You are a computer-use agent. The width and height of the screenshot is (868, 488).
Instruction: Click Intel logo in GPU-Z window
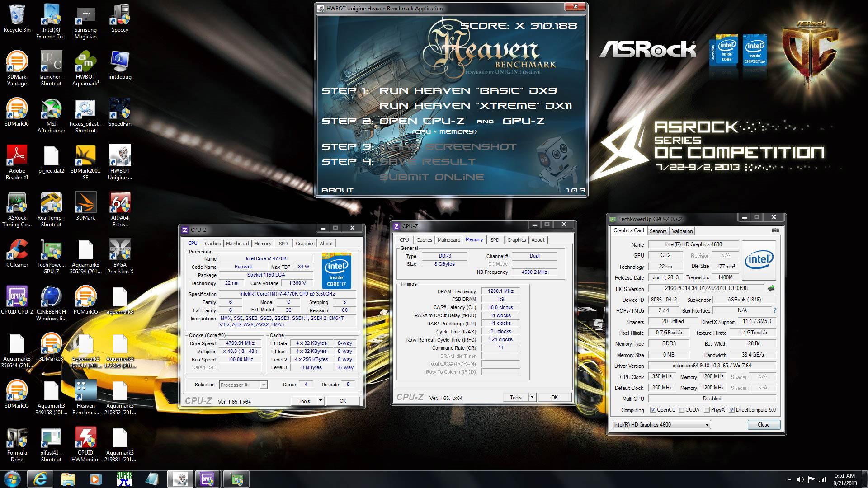(x=759, y=260)
